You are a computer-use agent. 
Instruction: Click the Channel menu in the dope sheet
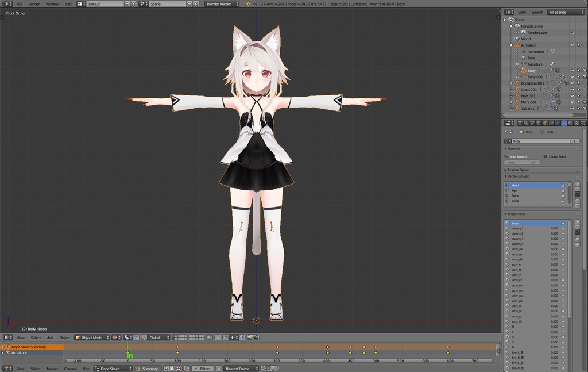[70, 369]
